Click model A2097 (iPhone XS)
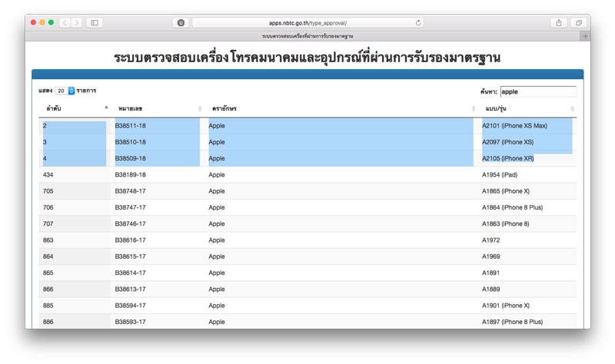The height and width of the screenshot is (364, 615). [508, 142]
